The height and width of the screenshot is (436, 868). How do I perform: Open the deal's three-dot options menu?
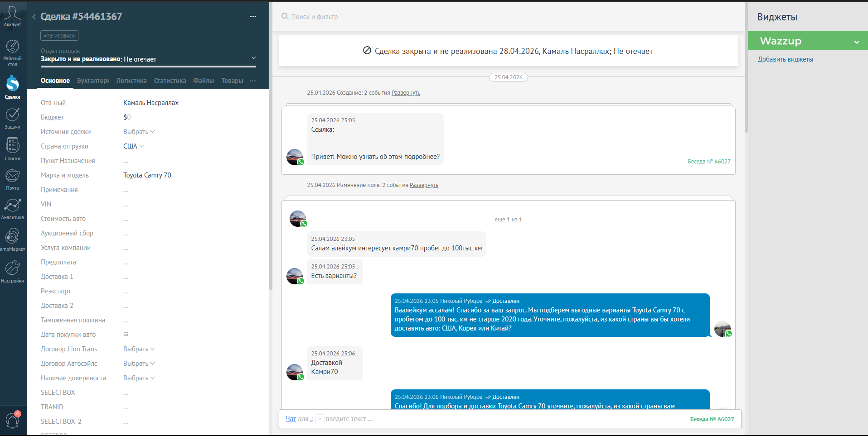click(253, 17)
